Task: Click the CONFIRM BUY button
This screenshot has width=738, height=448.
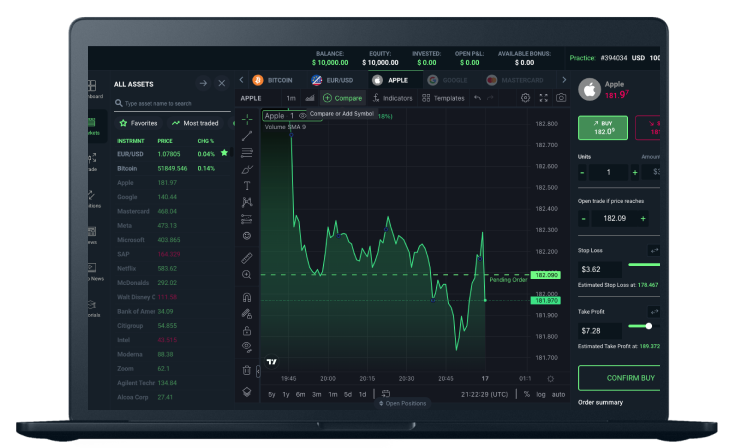Action: (x=630, y=378)
